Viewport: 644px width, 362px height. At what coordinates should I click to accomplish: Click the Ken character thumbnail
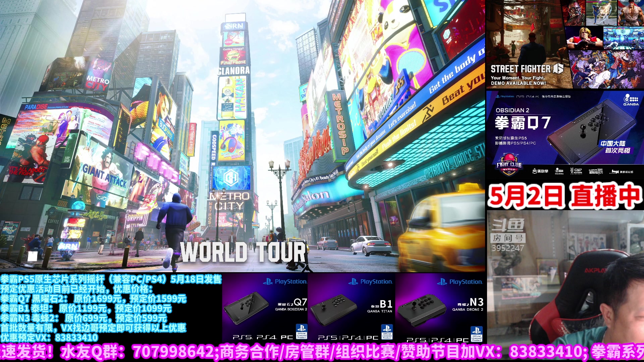point(584,38)
